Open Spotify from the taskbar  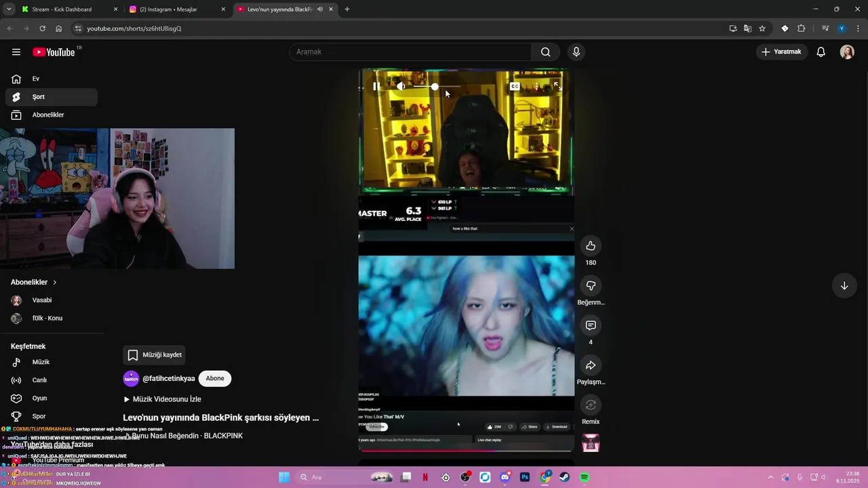(585, 477)
